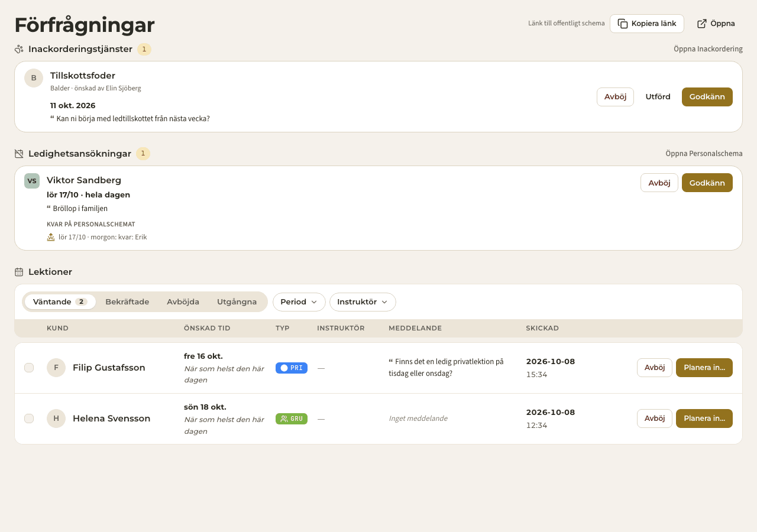Click the GRU group lesson badge
The height and width of the screenshot is (532, 757).
(x=292, y=419)
